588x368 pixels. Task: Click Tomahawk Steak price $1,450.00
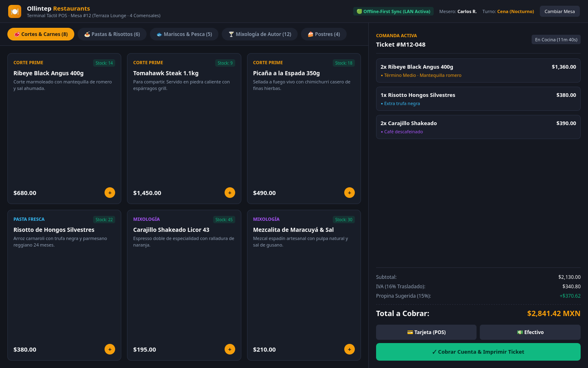pos(147,193)
